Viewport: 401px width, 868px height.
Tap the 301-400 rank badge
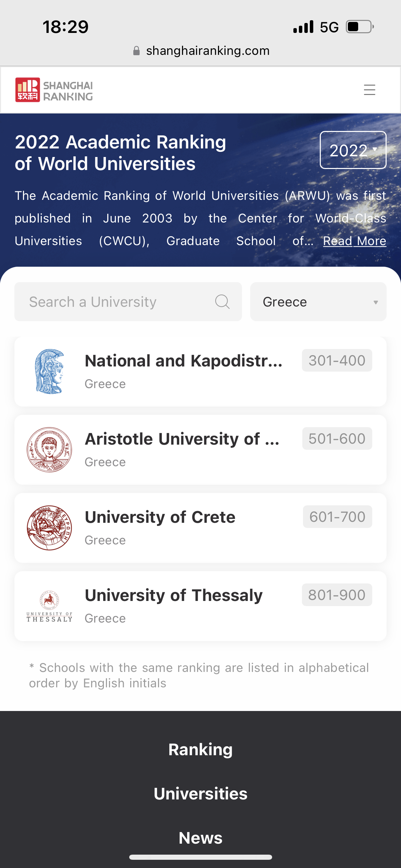click(x=337, y=360)
